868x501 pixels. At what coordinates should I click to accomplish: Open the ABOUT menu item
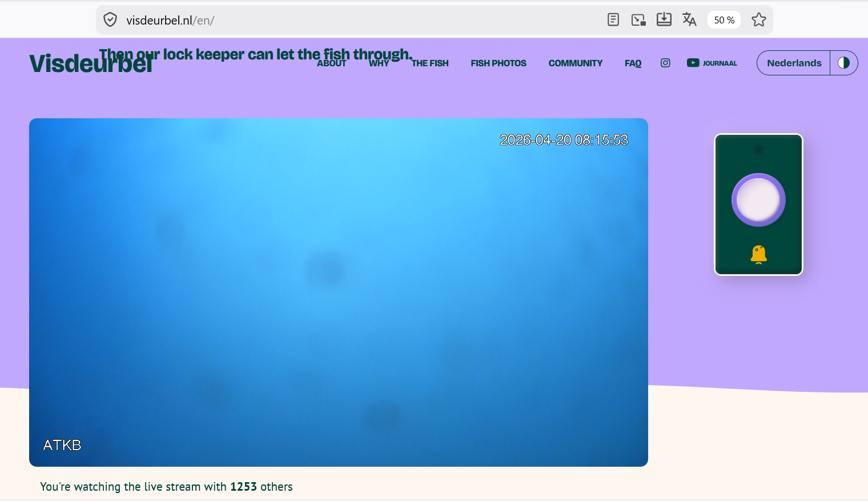[331, 63]
